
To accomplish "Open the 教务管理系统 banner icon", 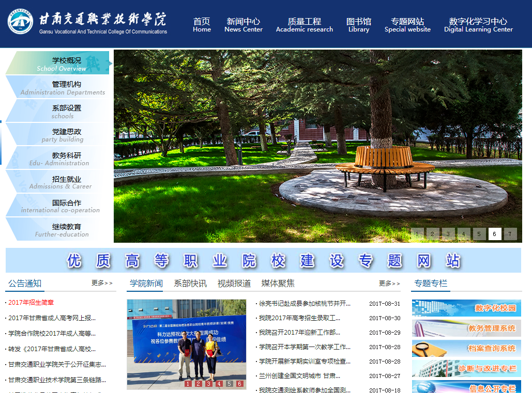I will coord(466,328).
